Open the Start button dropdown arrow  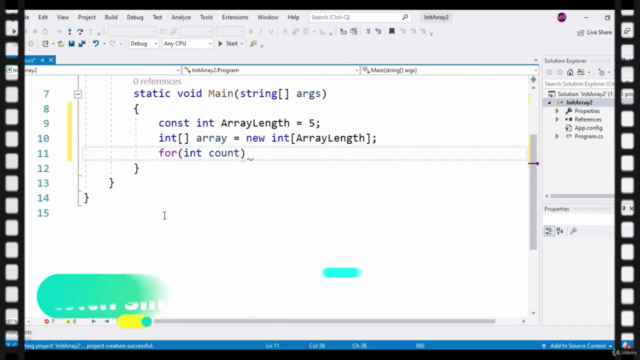(242, 44)
